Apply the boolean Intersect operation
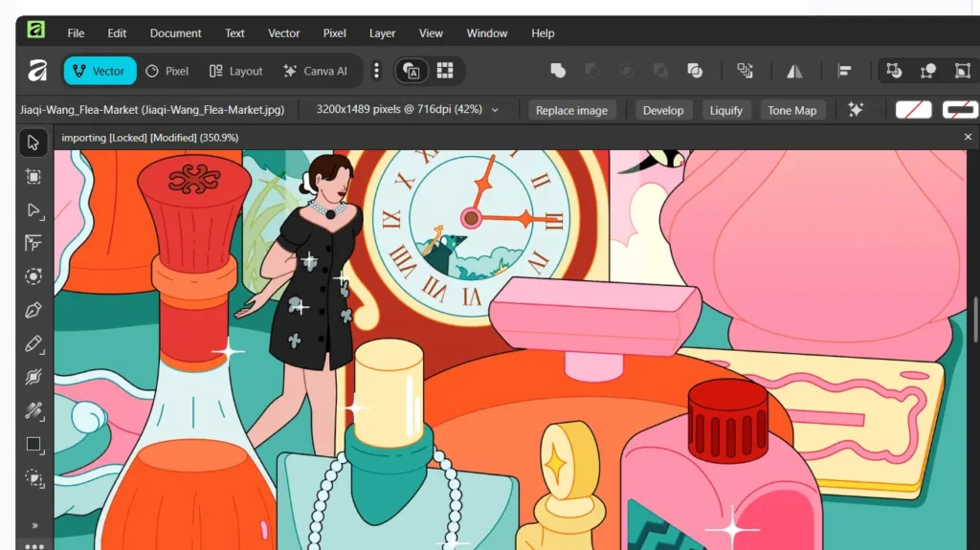980x550 pixels. coord(626,71)
